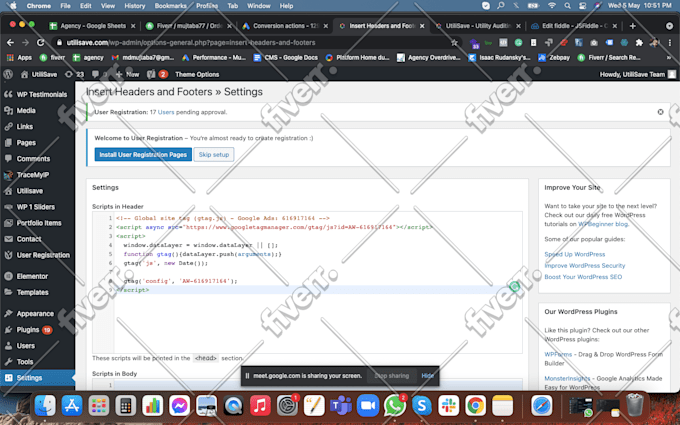Launch Slack from the Dock
Screen dimensions: 680x425
pyautogui.click(x=448, y=406)
